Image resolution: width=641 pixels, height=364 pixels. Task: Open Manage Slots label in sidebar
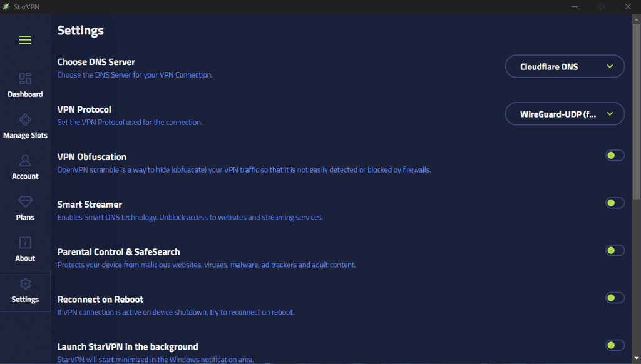(25, 135)
